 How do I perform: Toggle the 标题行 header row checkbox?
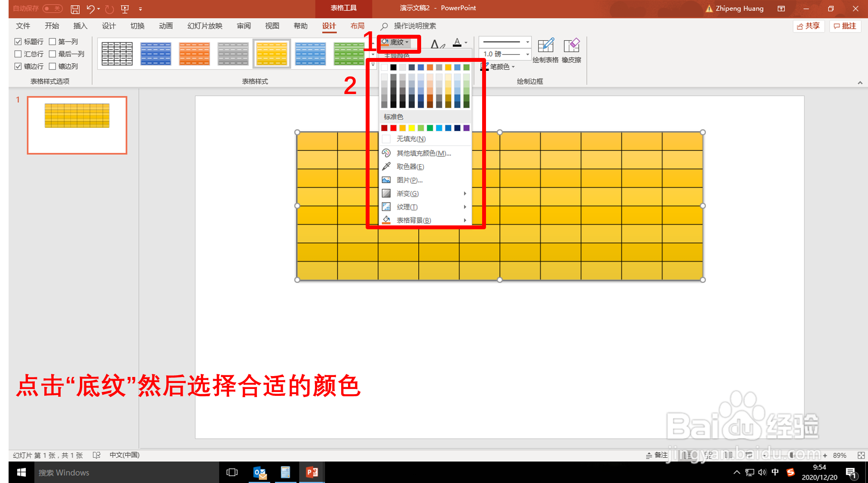click(x=18, y=42)
